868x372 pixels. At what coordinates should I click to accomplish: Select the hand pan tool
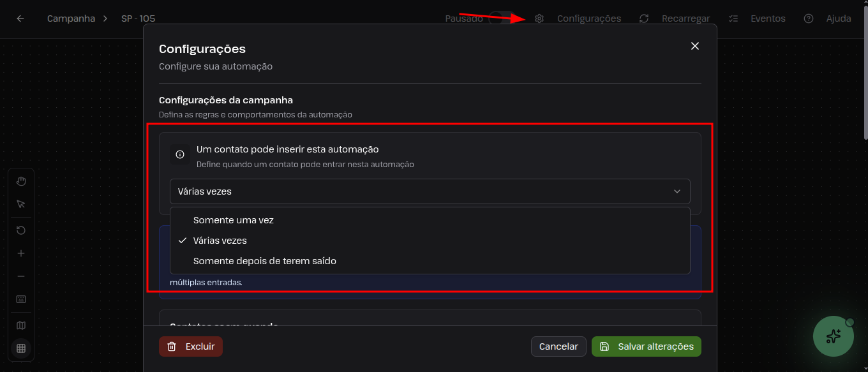click(x=21, y=181)
